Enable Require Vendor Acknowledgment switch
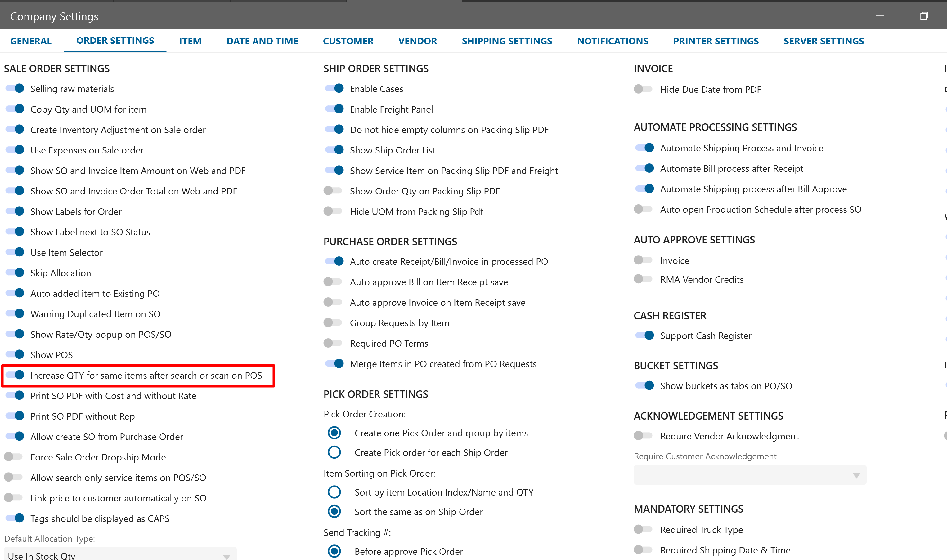Image resolution: width=947 pixels, height=560 pixels. [643, 436]
